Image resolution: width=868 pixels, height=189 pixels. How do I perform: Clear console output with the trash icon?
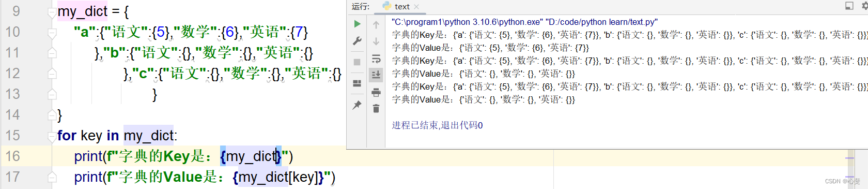coord(376,108)
